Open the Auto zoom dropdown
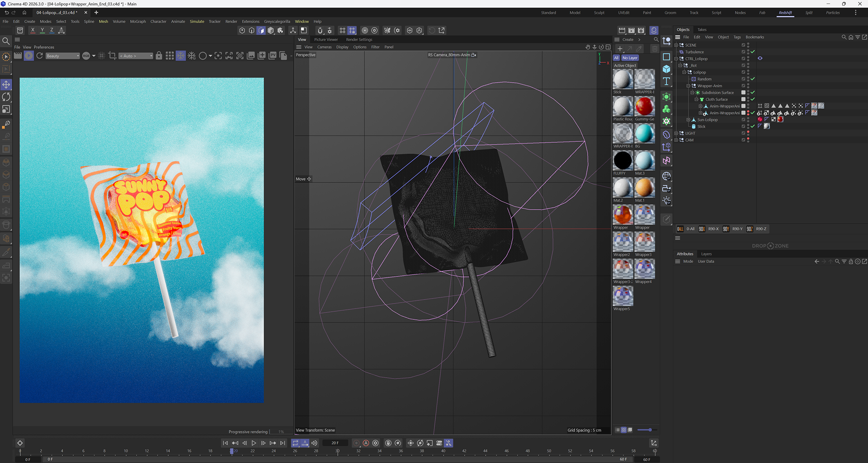Image resolution: width=868 pixels, height=463 pixels. (x=136, y=56)
